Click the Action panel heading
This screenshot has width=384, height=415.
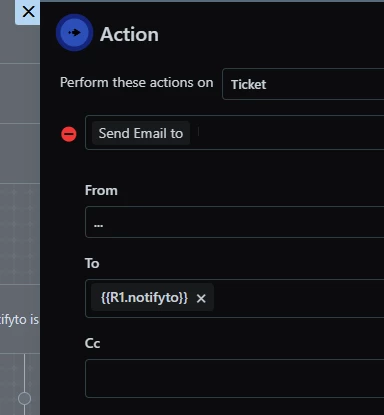[129, 34]
